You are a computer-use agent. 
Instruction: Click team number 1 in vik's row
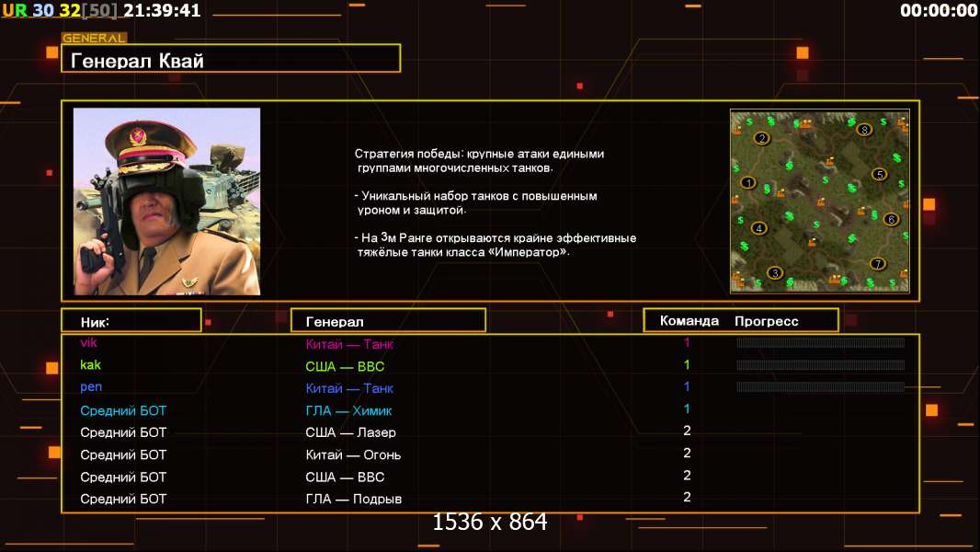[x=686, y=342]
